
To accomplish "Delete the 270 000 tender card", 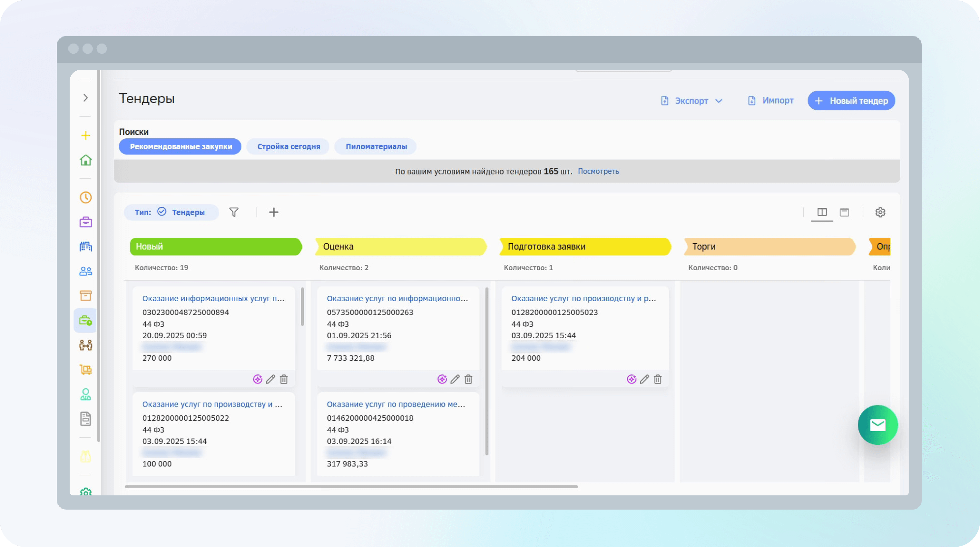I will click(284, 379).
